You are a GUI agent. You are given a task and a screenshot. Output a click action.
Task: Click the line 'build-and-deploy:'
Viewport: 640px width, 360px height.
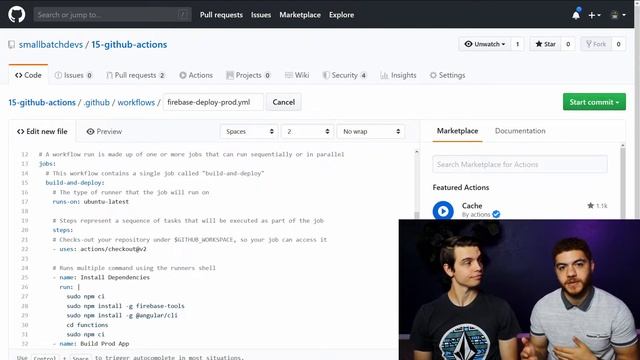(x=75, y=183)
